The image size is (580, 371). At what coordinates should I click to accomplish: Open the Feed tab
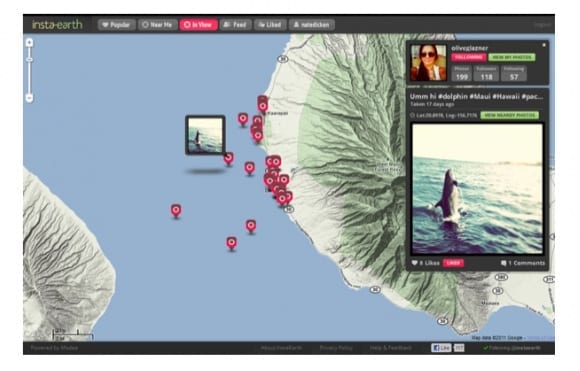[236, 25]
